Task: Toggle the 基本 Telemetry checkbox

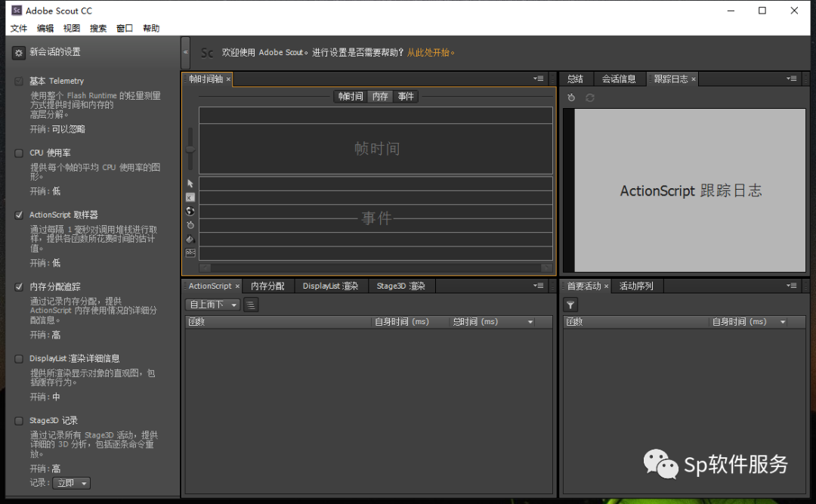Action: (x=19, y=81)
